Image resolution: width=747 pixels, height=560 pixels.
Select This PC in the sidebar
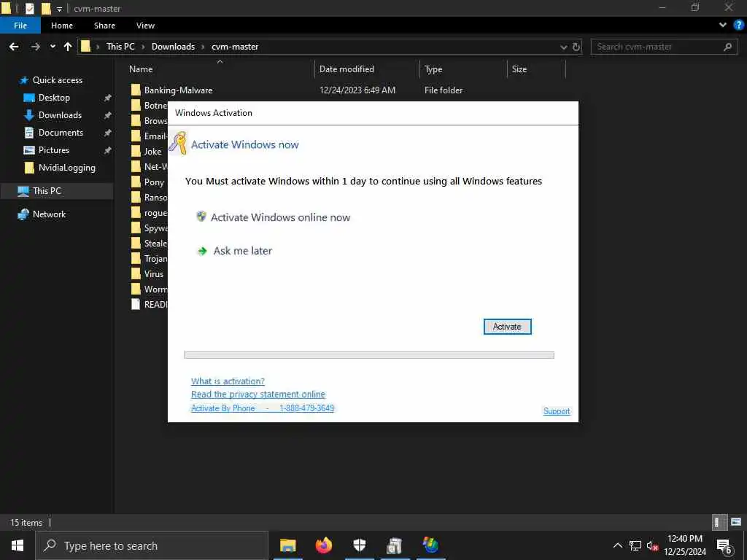tap(47, 191)
